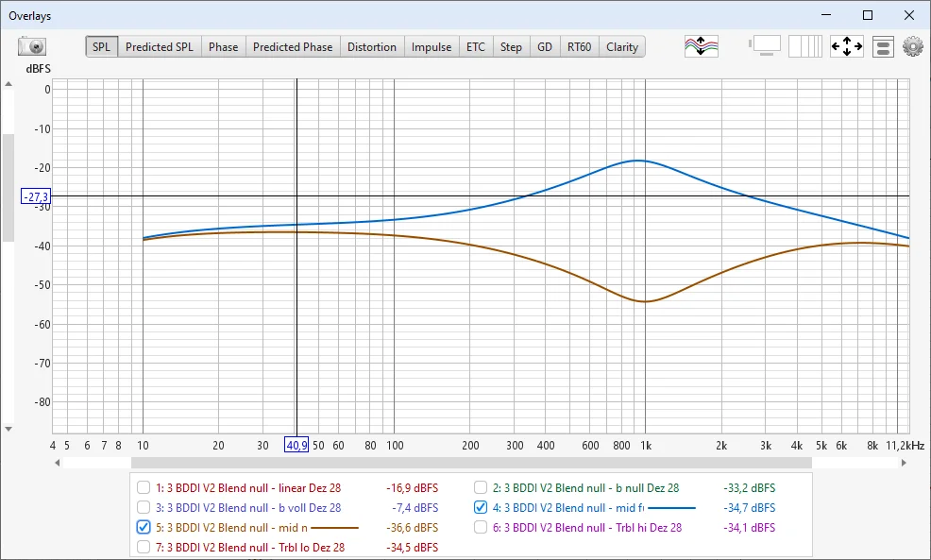Click the horizontal frequency scrollbar thumb
Screen dimensions: 931x560
(471, 463)
